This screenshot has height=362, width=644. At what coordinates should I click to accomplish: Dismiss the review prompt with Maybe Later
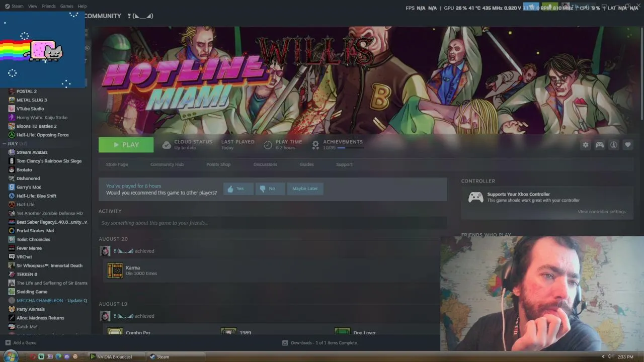pyautogui.click(x=305, y=189)
